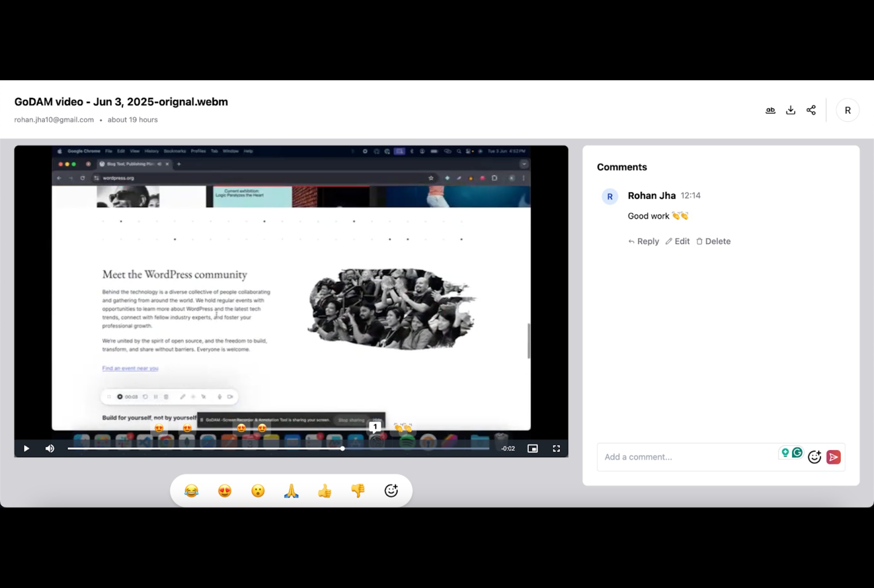React with the thumbs up emoji
Screen dimensions: 874x588
[x=325, y=491]
